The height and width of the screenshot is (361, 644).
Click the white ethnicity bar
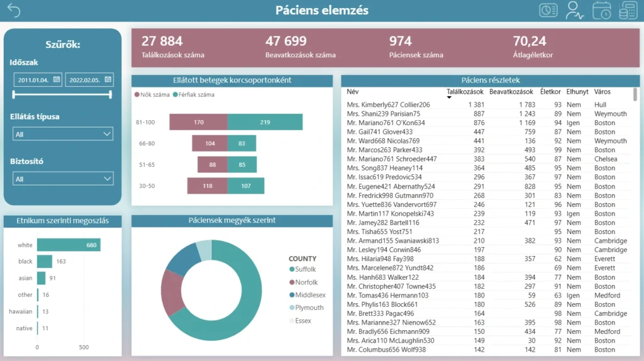pyautogui.click(x=69, y=245)
